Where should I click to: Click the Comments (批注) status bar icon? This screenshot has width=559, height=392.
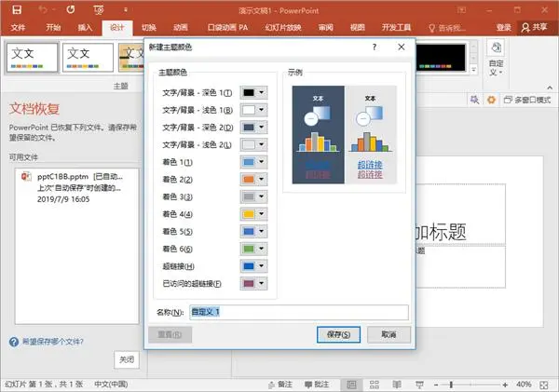click(317, 385)
